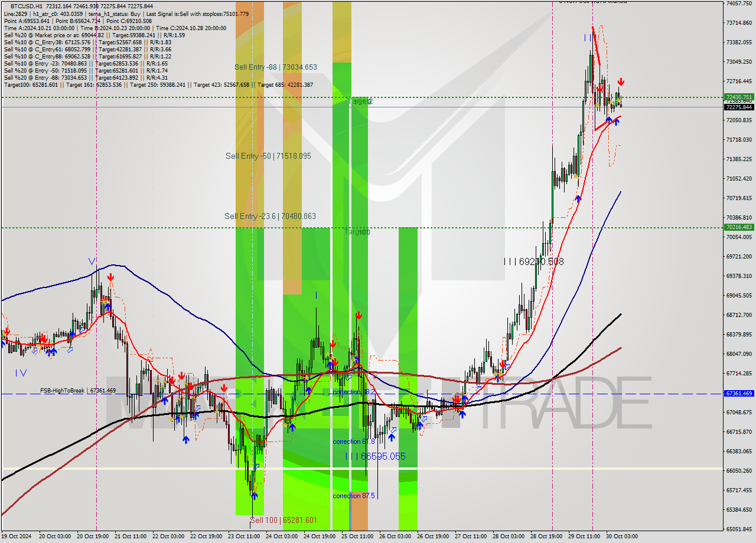Click 67714.285 on the price axis
Screen dimensions: 756x543
(739, 373)
